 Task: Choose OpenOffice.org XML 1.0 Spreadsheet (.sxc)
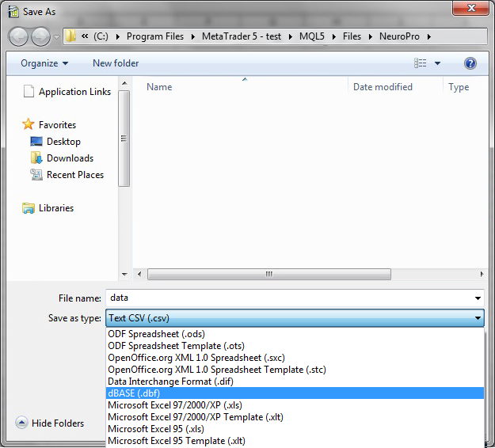click(295, 358)
